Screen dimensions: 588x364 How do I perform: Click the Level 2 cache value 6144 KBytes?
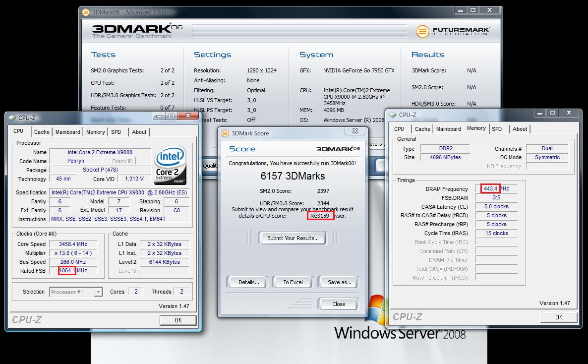click(x=164, y=262)
